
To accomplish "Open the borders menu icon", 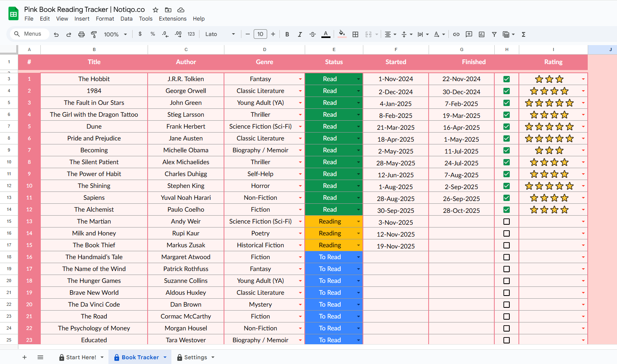I will click(355, 34).
